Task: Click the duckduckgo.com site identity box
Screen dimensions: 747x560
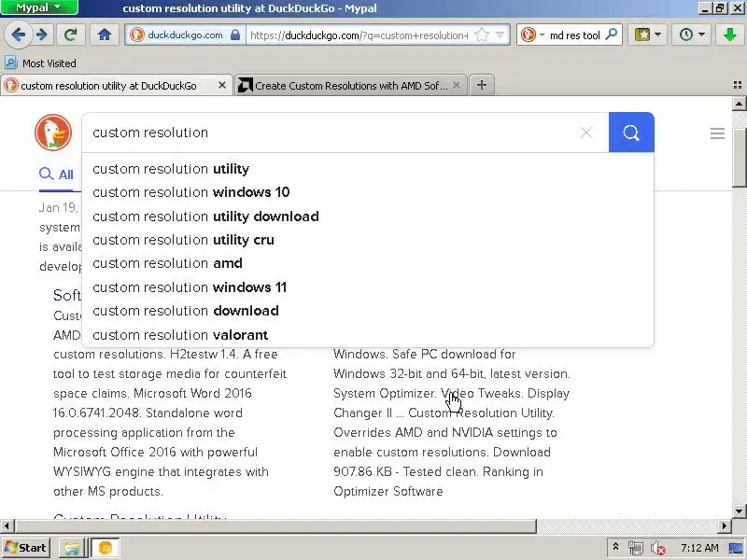Action: click(185, 35)
